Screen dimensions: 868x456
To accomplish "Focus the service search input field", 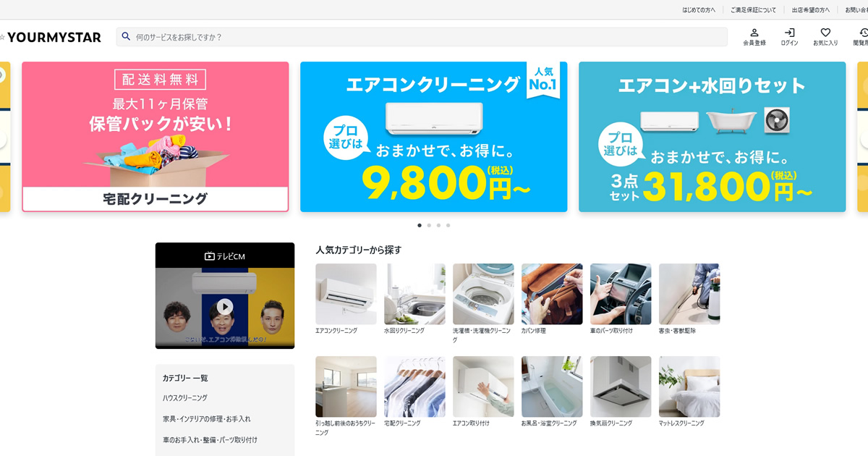I will (x=422, y=37).
